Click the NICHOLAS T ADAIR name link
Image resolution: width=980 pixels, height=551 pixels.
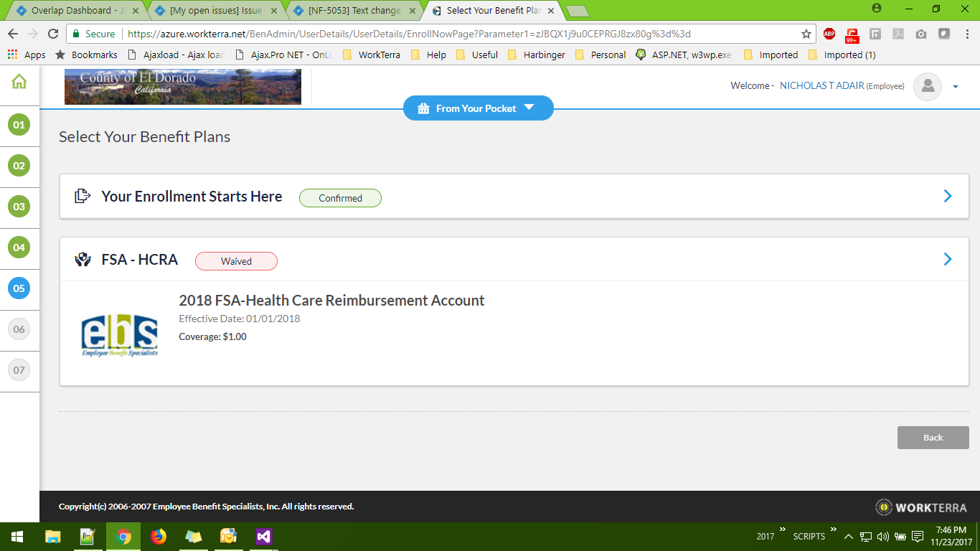click(x=821, y=86)
